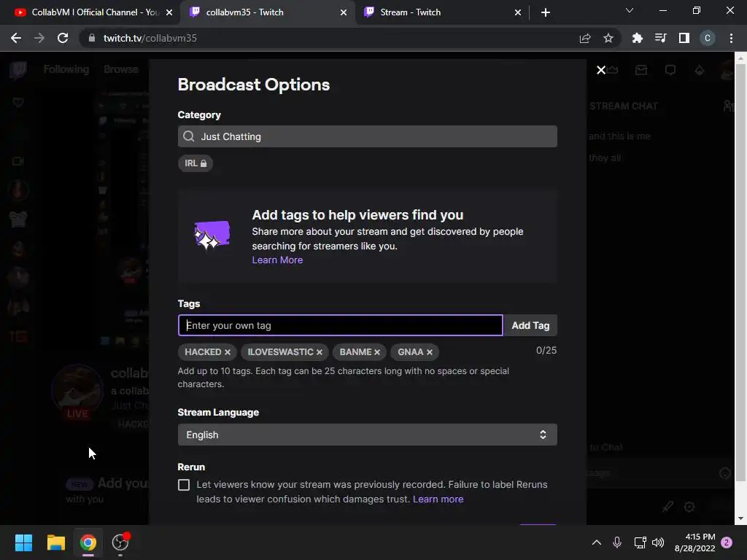This screenshot has width=747, height=560.
Task: Remove the ILOVESWASTIC tag
Action: point(320,352)
